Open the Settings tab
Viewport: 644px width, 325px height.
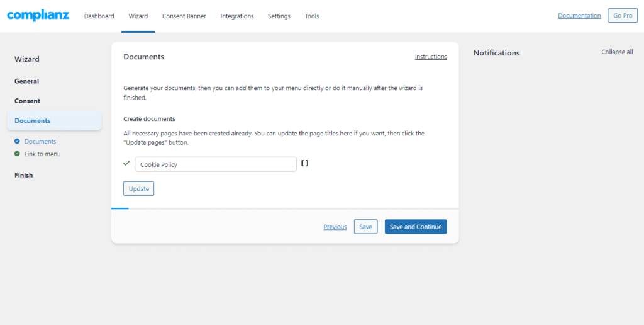tap(279, 16)
